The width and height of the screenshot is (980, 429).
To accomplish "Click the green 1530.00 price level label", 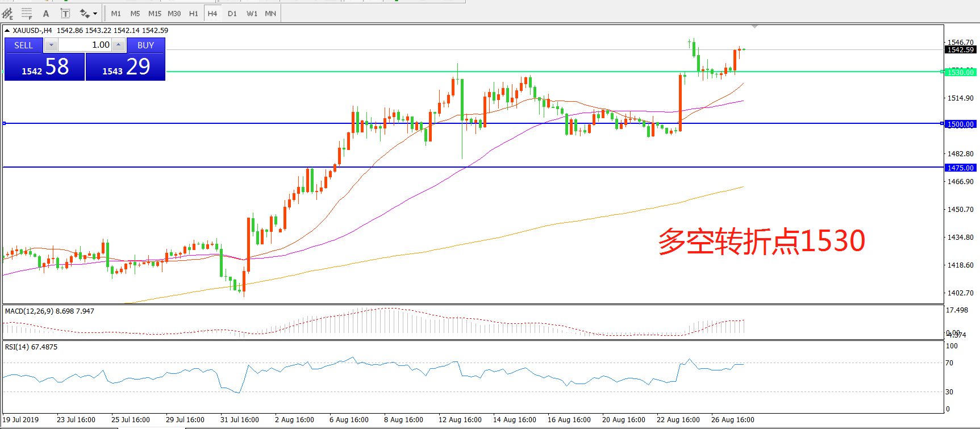I will click(x=960, y=72).
